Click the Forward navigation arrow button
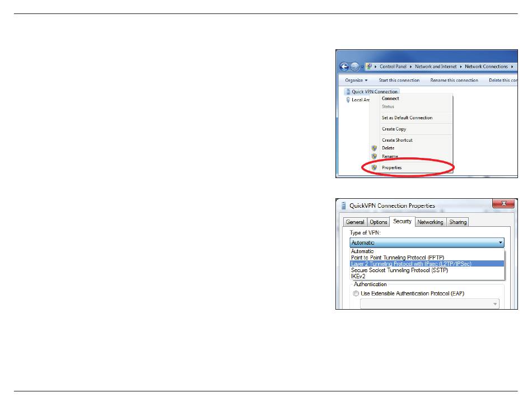 [x=355, y=66]
